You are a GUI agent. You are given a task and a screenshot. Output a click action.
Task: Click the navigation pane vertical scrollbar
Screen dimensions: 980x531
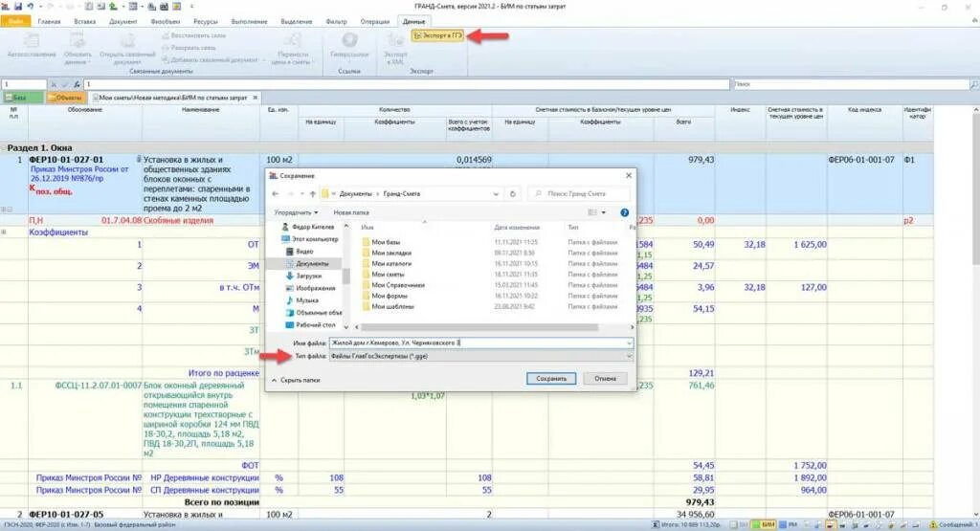click(x=345, y=276)
